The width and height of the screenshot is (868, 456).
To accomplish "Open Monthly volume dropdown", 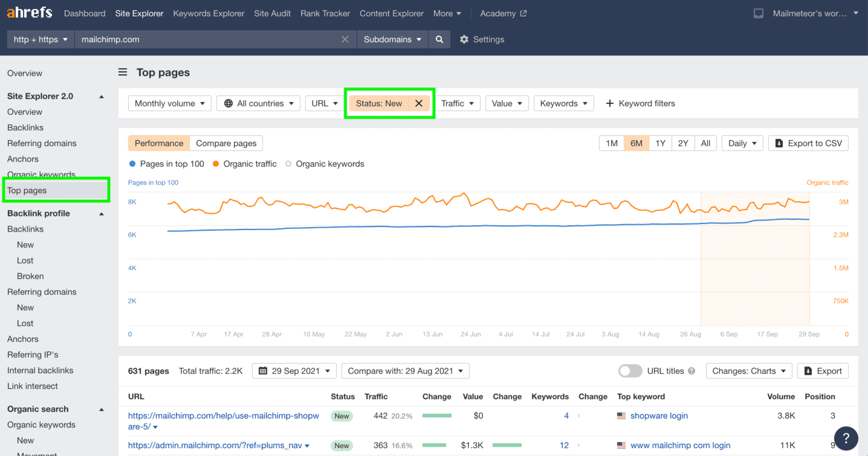I will click(x=170, y=103).
